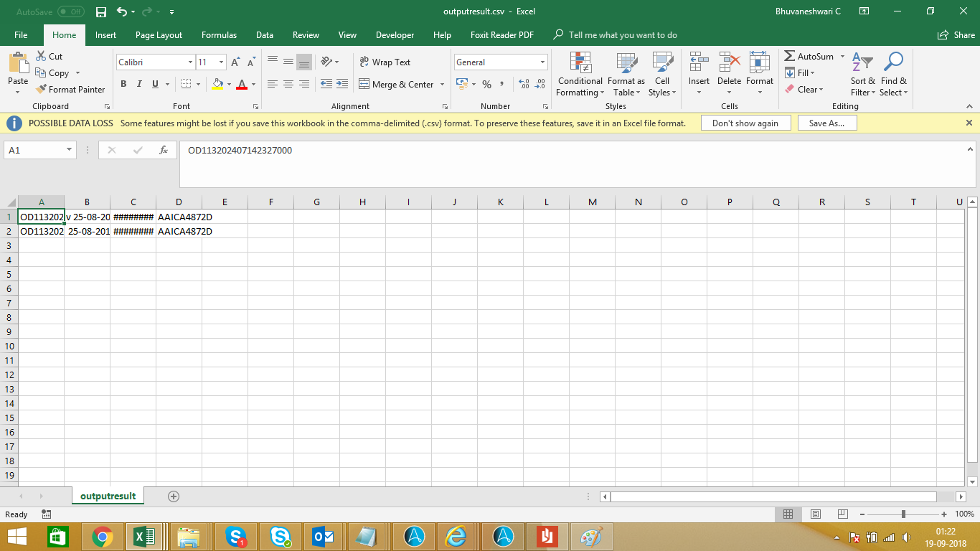Toggle Bold formatting
980x551 pixels.
123,84
